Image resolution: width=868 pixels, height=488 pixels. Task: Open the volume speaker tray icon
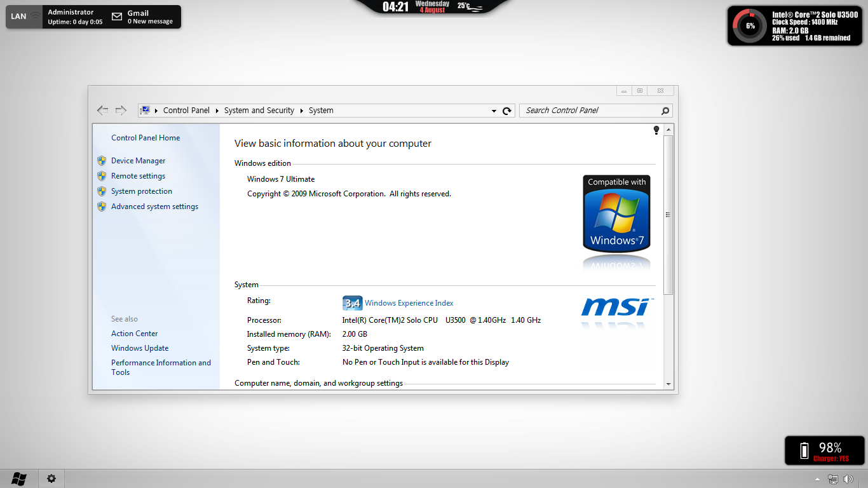[x=848, y=478]
